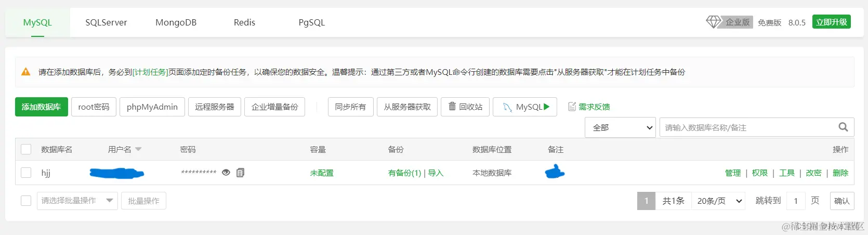The height and width of the screenshot is (235, 868).
Task: Click the enterprise edition diamond icon
Action: (x=713, y=22)
